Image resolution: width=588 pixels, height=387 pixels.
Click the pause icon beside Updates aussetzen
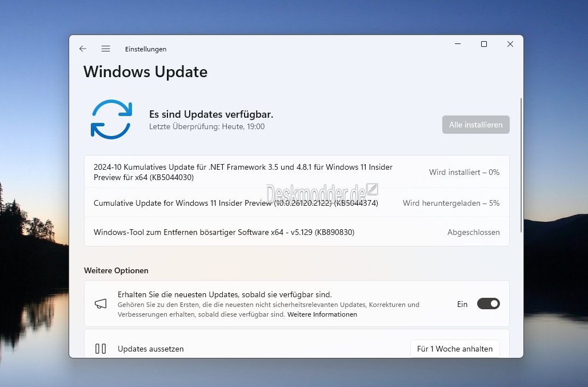click(x=101, y=349)
